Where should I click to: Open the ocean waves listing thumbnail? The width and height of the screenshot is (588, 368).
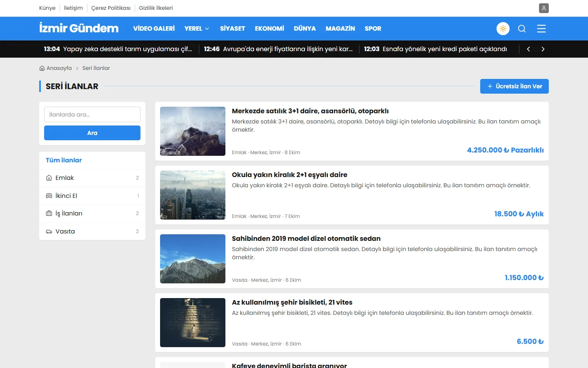(x=193, y=131)
